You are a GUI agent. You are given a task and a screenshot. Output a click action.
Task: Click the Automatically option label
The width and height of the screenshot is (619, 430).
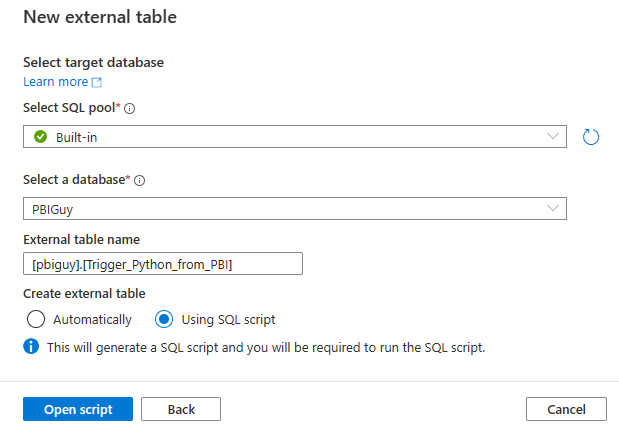click(93, 319)
